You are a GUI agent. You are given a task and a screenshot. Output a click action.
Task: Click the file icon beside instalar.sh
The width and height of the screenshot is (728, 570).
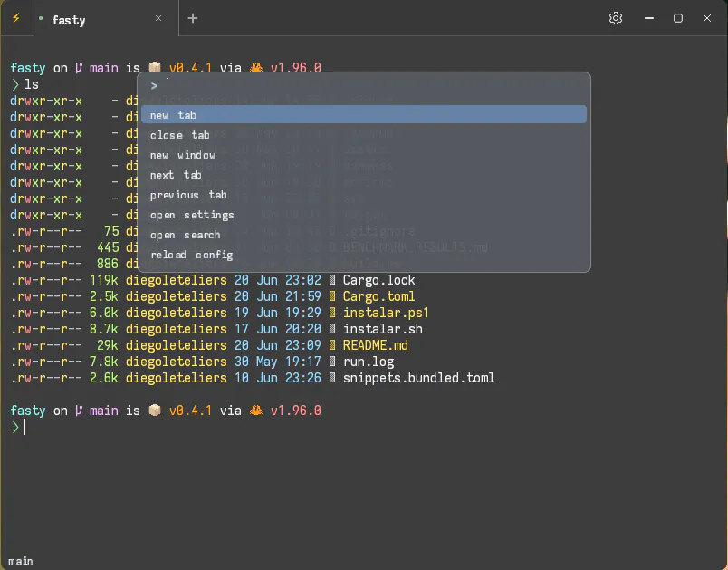point(332,329)
